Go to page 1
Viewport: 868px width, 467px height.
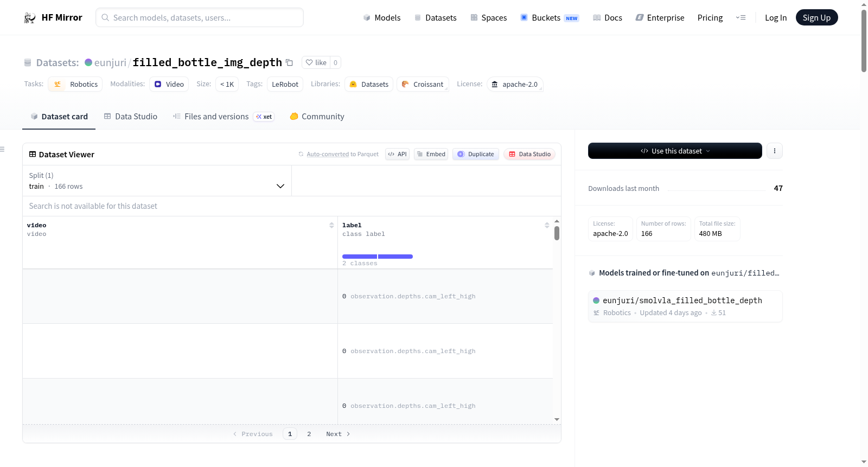point(290,434)
